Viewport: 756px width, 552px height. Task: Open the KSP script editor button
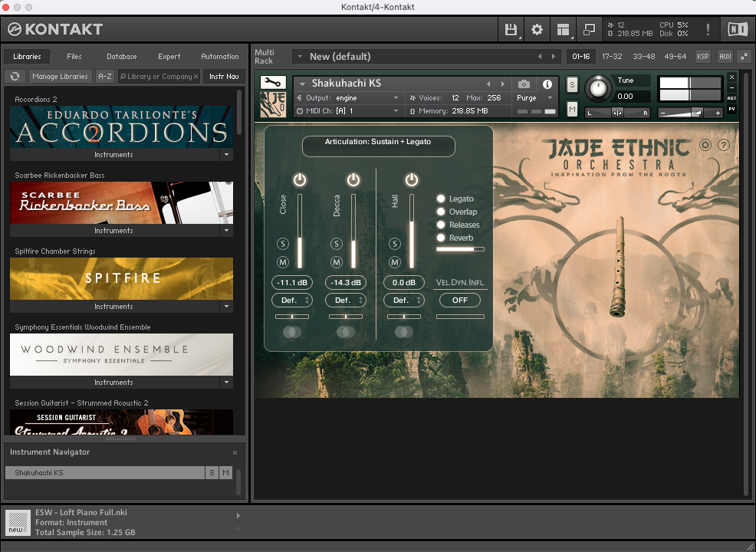[703, 57]
